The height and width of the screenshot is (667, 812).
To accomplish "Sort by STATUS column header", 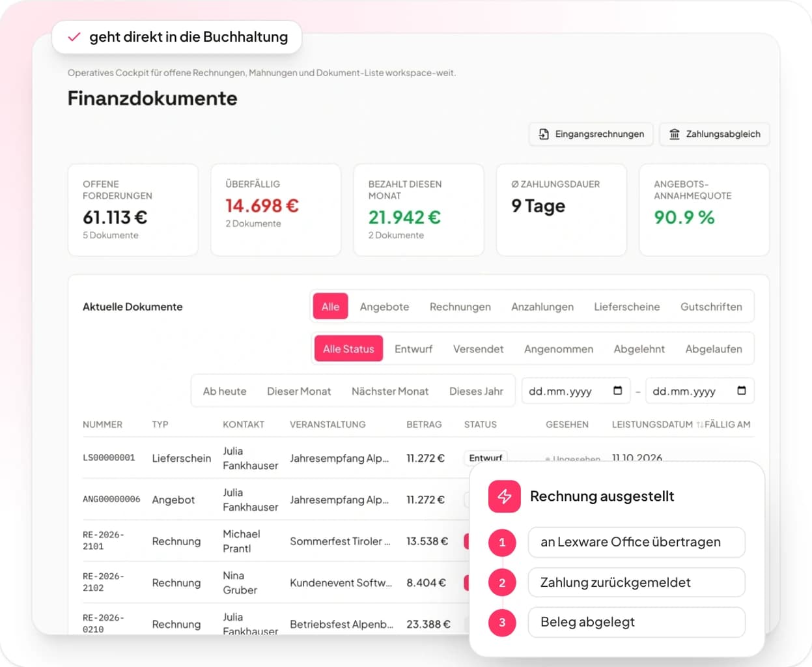I will click(x=481, y=425).
